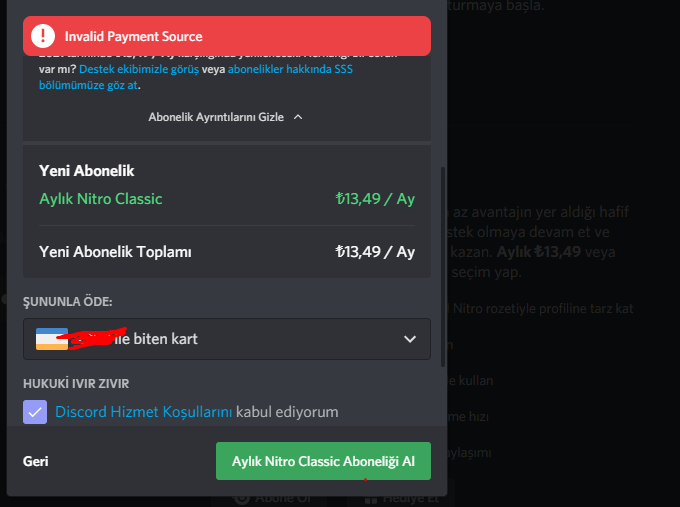Click the chevron-up icon beside Abonelik Ayrıntılarını Gizle

coord(298,117)
